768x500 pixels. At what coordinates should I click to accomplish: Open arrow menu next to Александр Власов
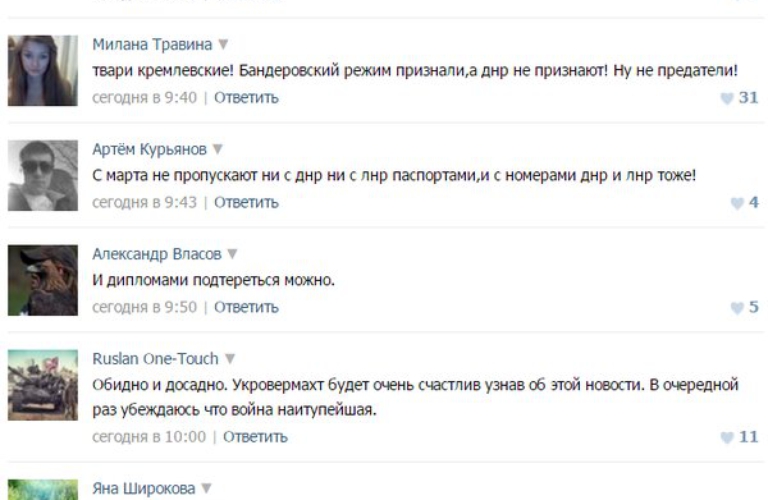click(x=232, y=255)
